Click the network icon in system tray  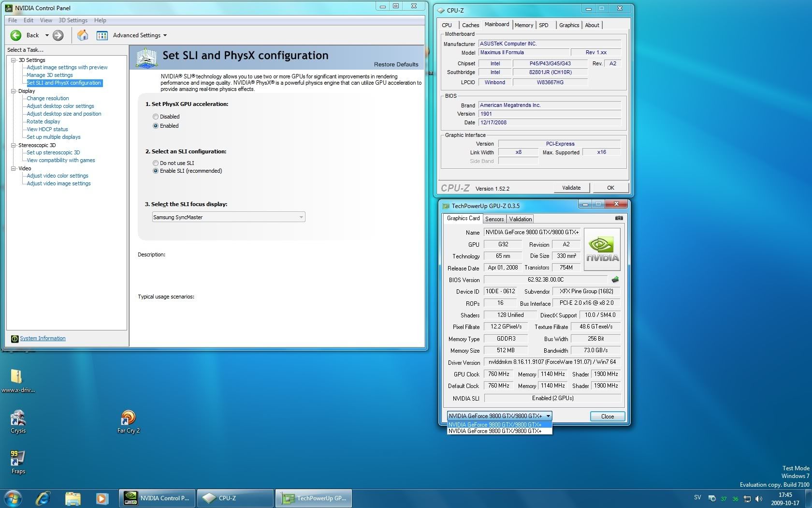(747, 499)
